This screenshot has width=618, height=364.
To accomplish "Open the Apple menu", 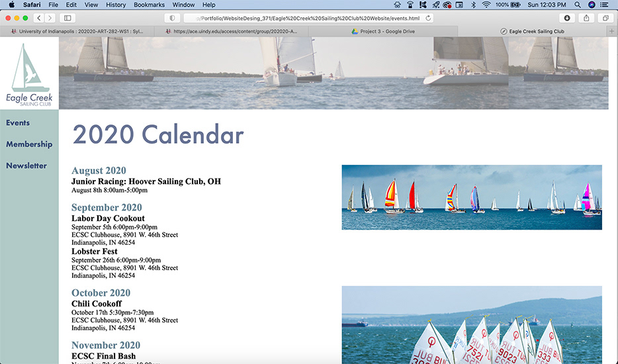I will point(11,5).
